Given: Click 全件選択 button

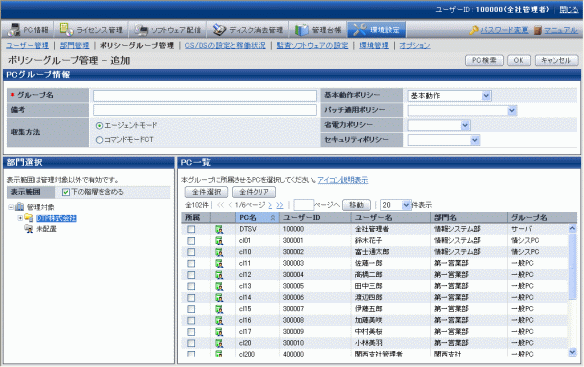Looking at the screenshot, I should pyautogui.click(x=207, y=192).
